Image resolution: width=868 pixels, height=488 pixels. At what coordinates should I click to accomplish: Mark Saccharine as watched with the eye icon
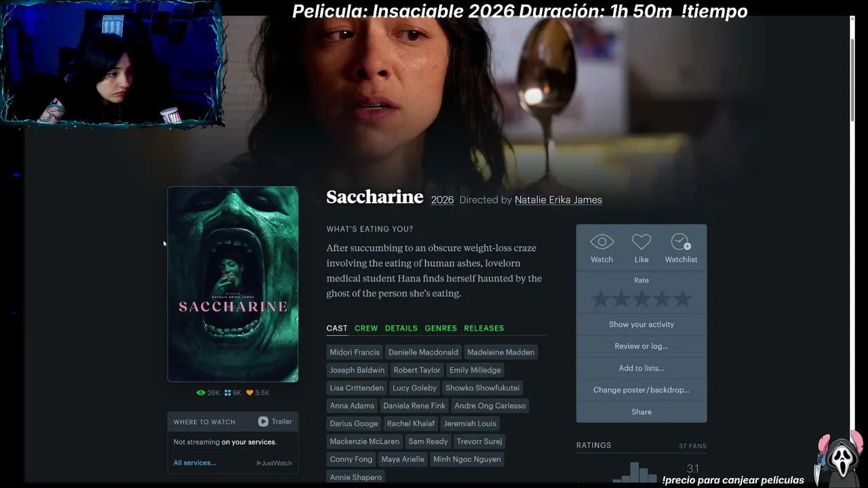pyautogui.click(x=601, y=242)
